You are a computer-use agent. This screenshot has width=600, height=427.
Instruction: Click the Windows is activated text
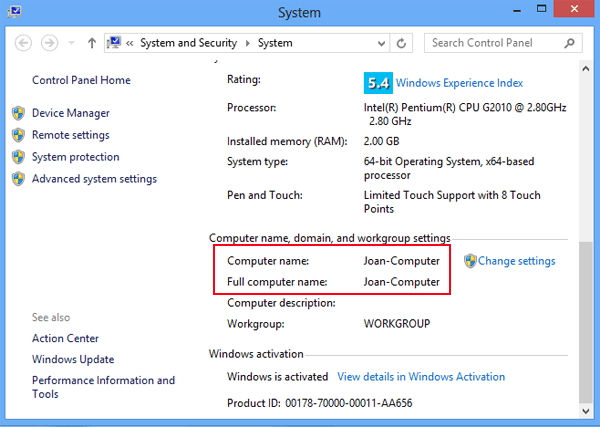[277, 377]
